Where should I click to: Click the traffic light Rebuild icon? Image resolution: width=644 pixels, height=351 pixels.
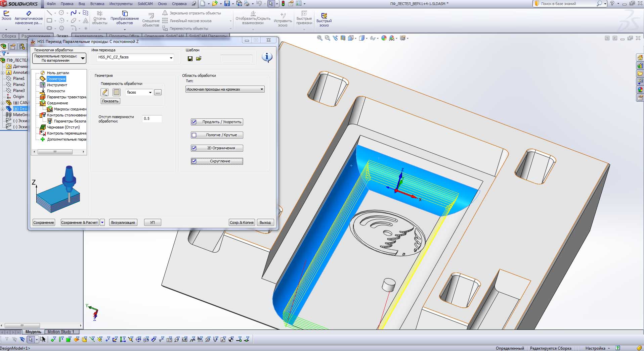click(x=283, y=4)
